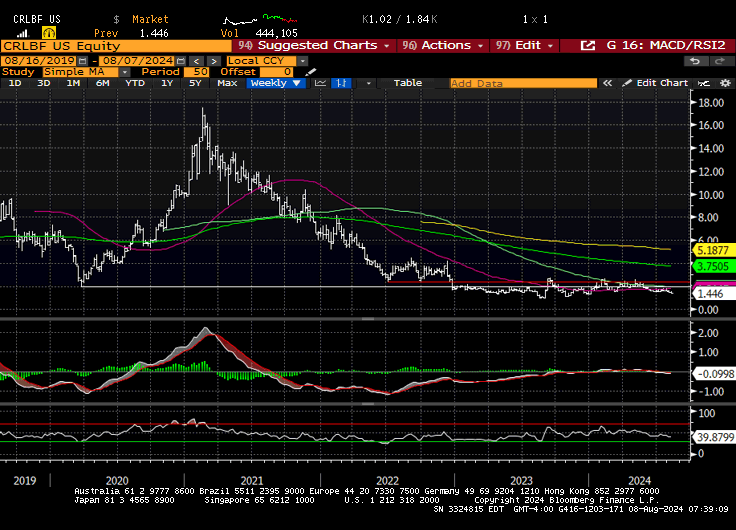
Task: Open the Suggested Charts menu
Action: pyautogui.click(x=314, y=46)
